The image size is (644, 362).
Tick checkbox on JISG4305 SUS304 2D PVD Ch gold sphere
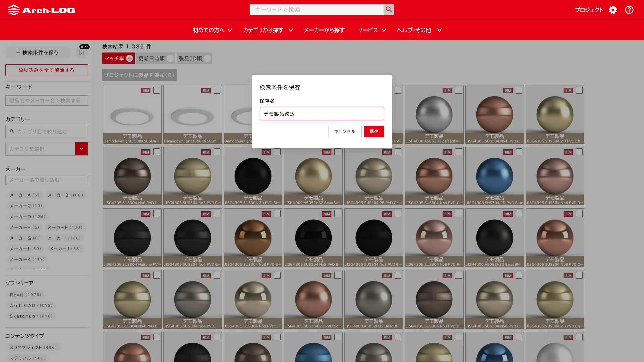[x=579, y=90]
